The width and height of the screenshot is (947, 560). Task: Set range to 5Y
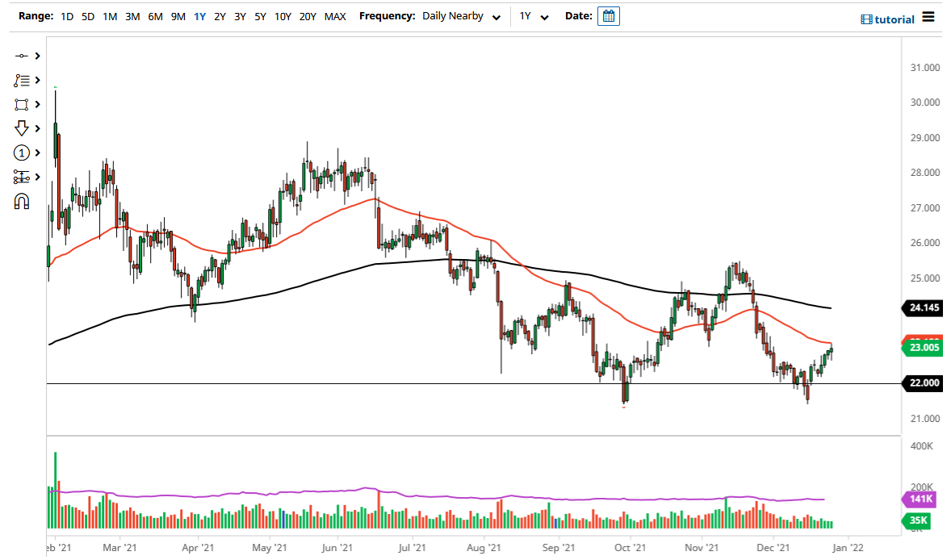point(260,16)
